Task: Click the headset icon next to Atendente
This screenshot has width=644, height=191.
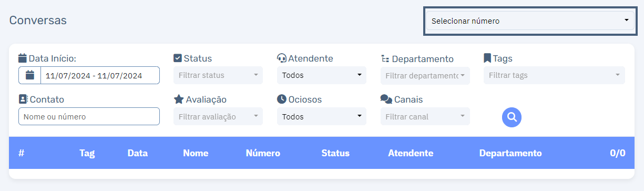Action: (x=281, y=58)
